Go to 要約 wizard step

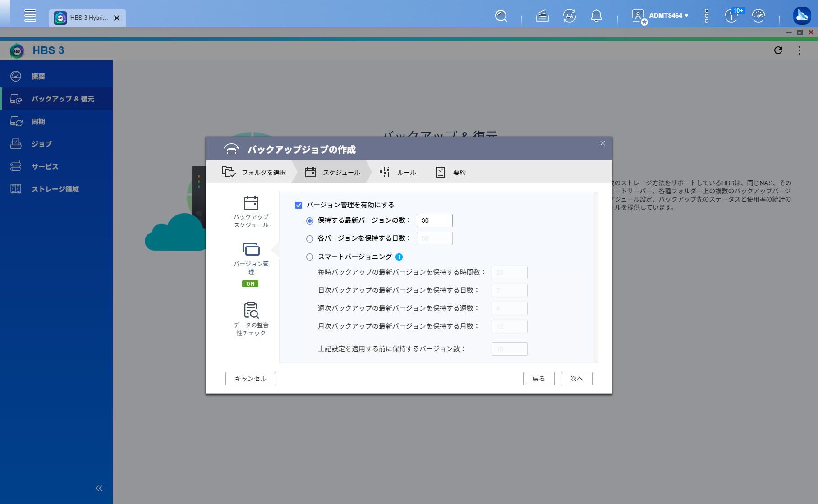click(x=450, y=172)
